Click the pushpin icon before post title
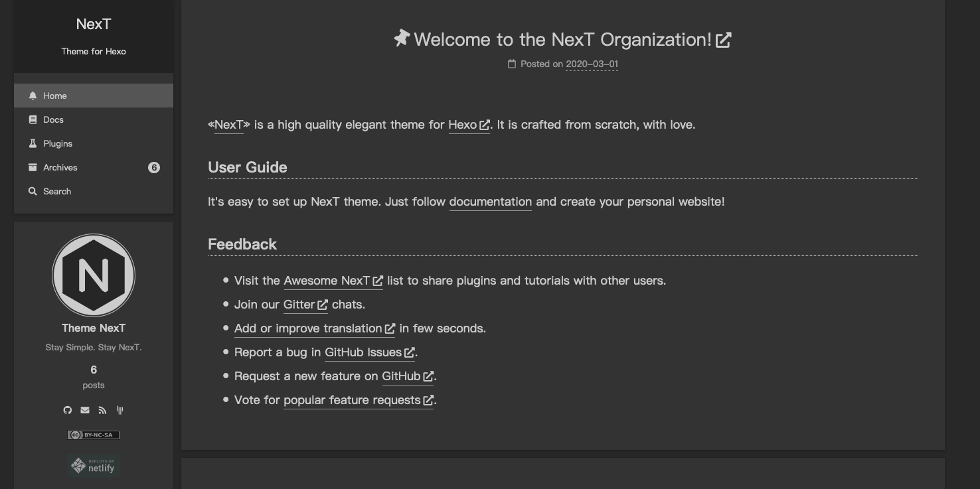Viewport: 980px width, 489px height. (401, 38)
